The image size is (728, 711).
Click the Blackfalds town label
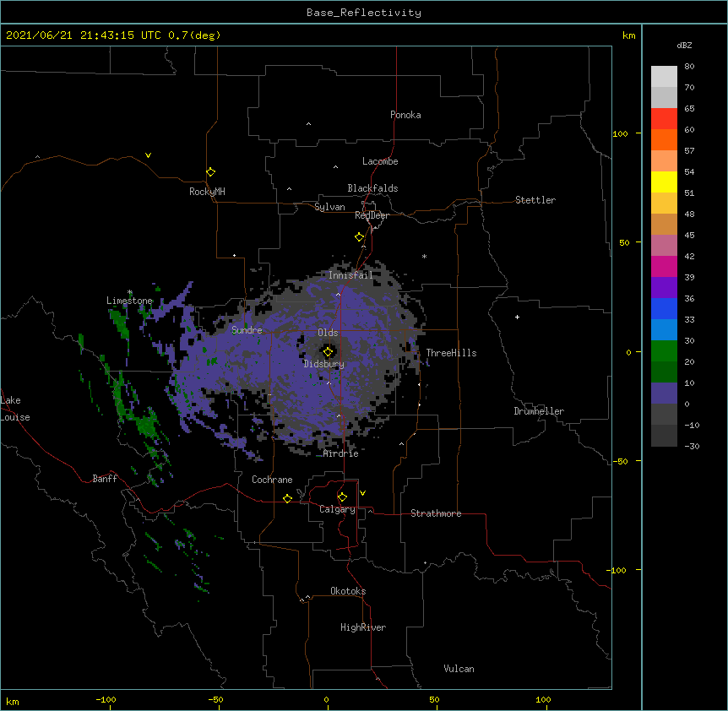click(372, 188)
